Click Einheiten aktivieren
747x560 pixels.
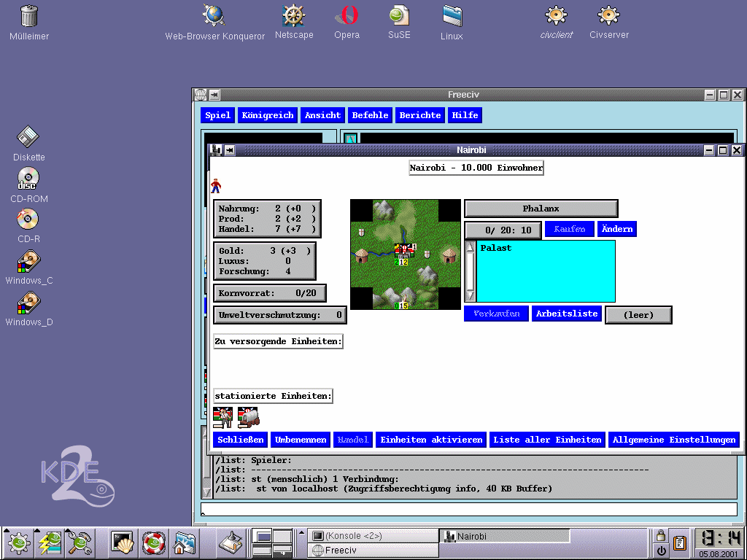(x=431, y=440)
